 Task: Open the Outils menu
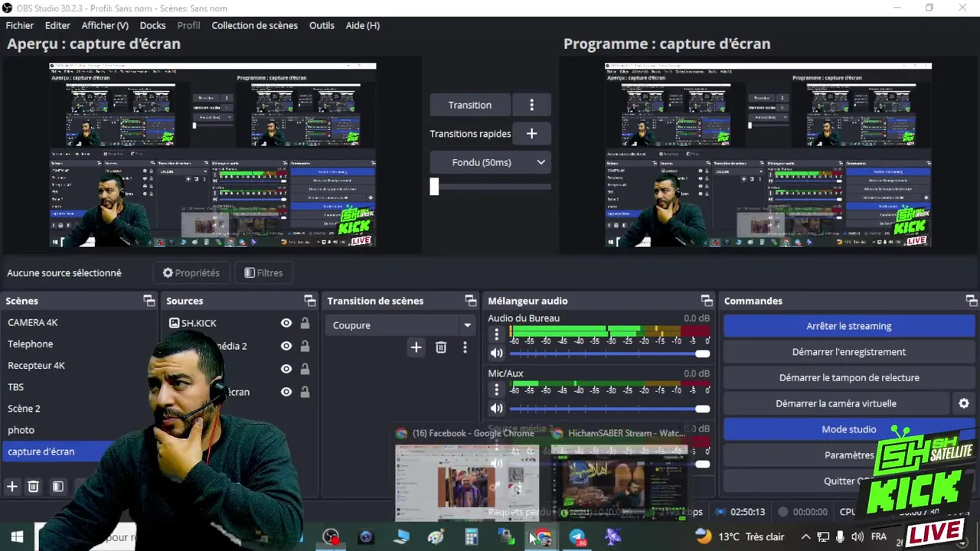coord(322,25)
